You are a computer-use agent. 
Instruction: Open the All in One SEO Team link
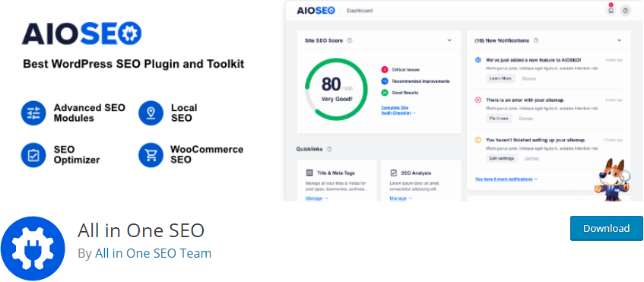point(153,253)
